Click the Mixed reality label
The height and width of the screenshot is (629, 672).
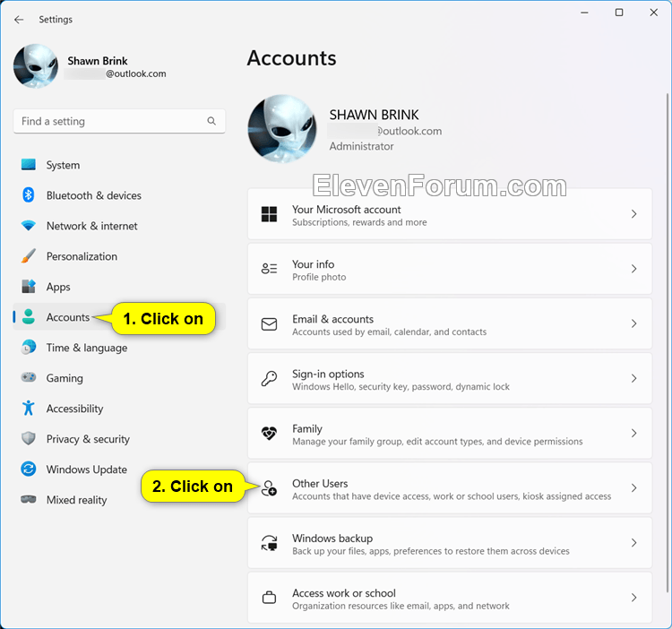(77, 500)
